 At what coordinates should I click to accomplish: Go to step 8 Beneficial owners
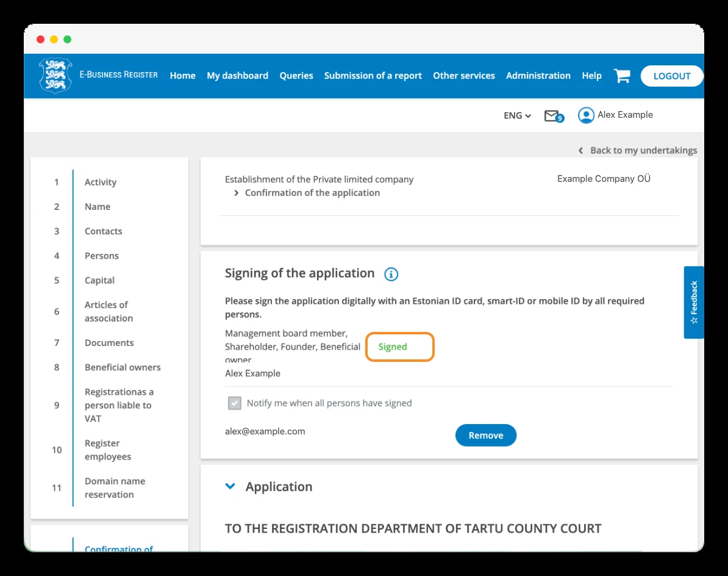pyautogui.click(x=123, y=367)
